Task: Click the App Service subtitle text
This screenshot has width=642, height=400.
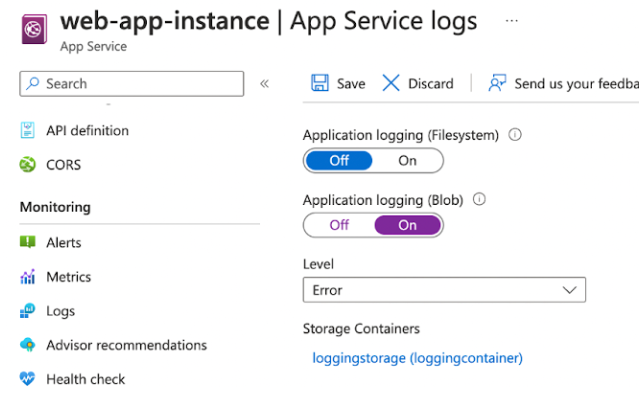Action: (93, 47)
